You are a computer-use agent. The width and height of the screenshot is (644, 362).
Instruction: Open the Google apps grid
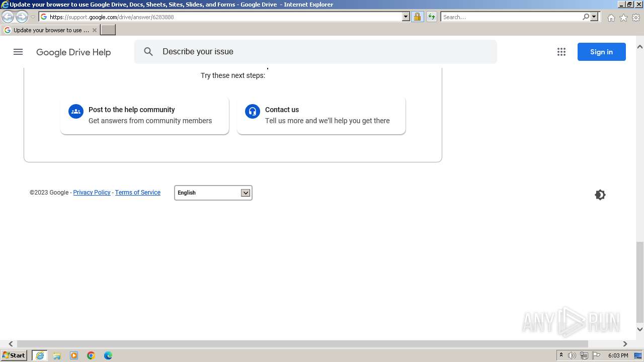click(561, 52)
